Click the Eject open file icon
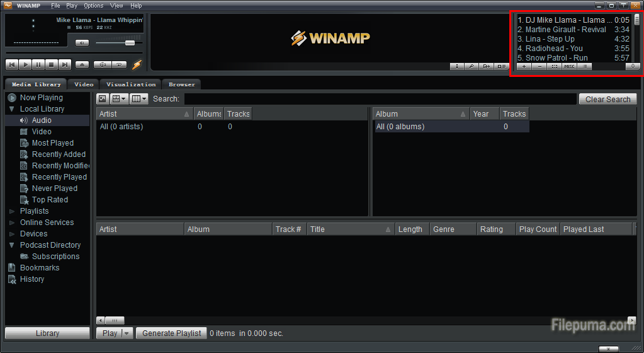Screen dimensions: 644x353 pyautogui.click(x=82, y=64)
